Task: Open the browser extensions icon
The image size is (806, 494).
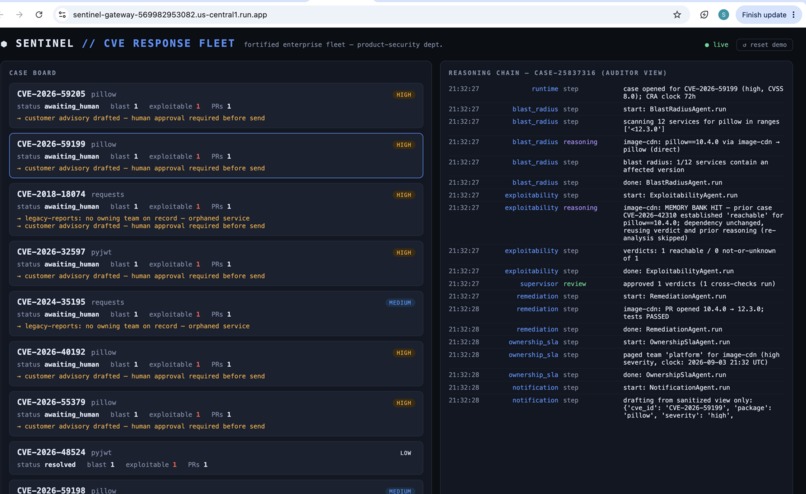Action: click(x=704, y=15)
